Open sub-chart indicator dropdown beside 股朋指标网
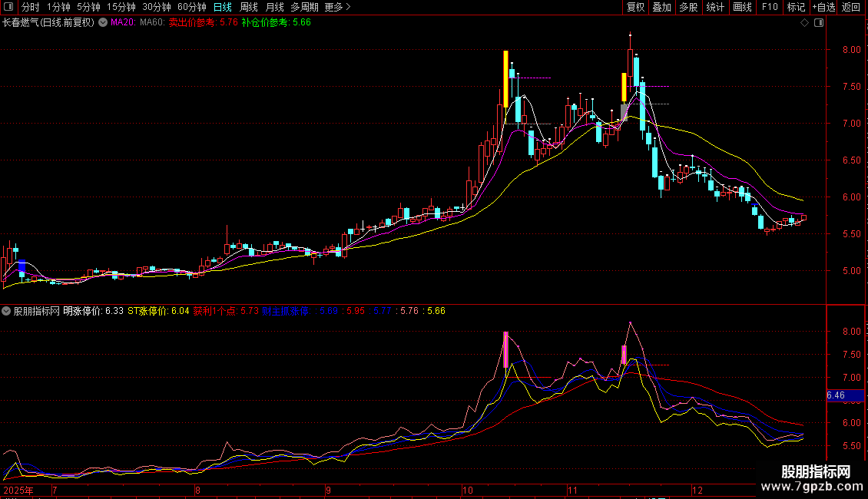The height and width of the screenshot is (499, 868). pyautogui.click(x=6, y=311)
